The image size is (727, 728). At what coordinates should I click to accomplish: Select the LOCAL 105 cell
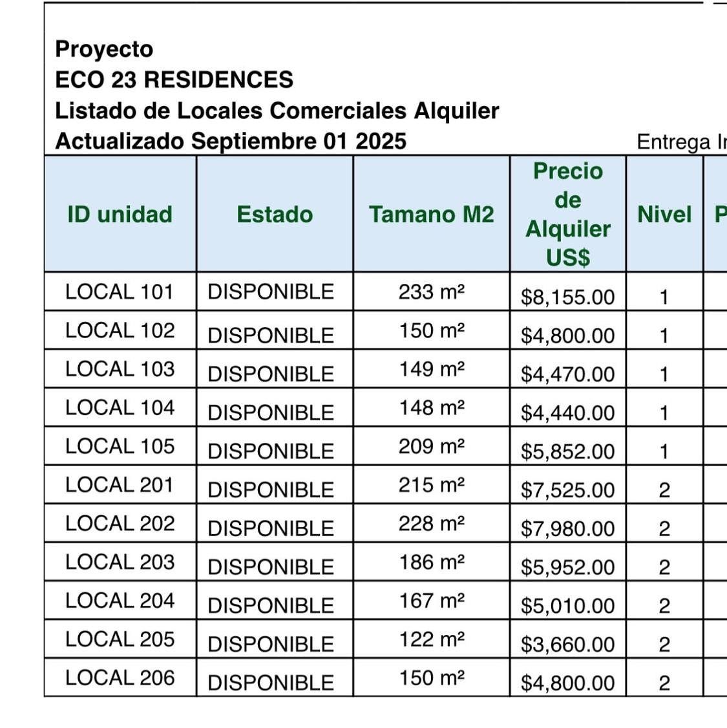click(120, 446)
